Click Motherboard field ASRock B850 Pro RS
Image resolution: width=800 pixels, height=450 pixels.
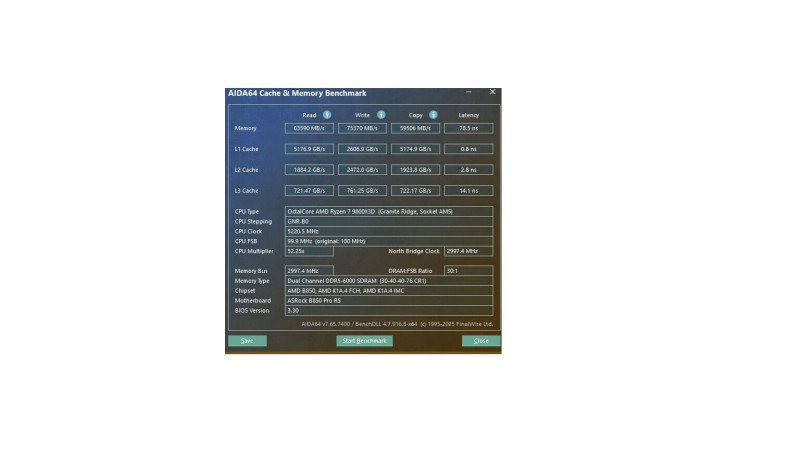click(389, 301)
